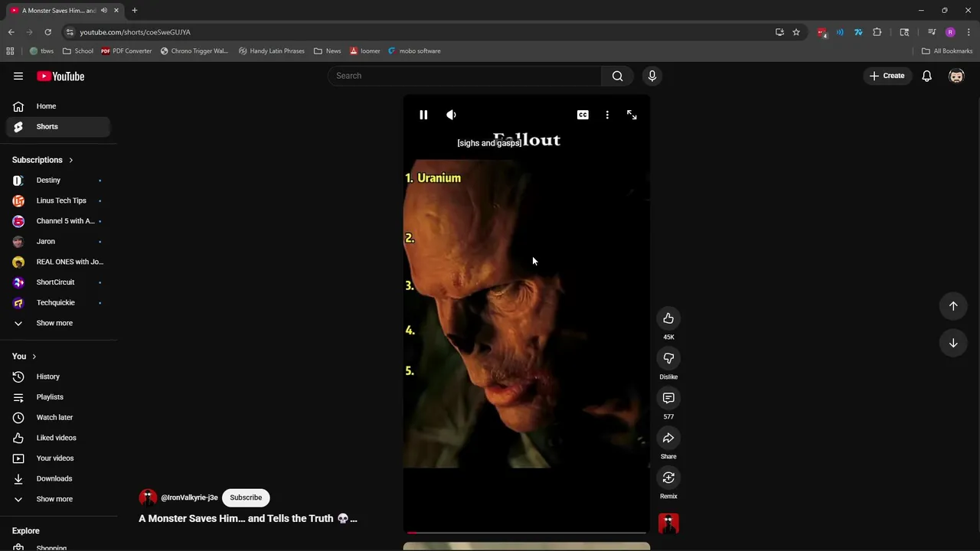
Task: Expand the Subscriptions section chevron
Action: click(71, 160)
